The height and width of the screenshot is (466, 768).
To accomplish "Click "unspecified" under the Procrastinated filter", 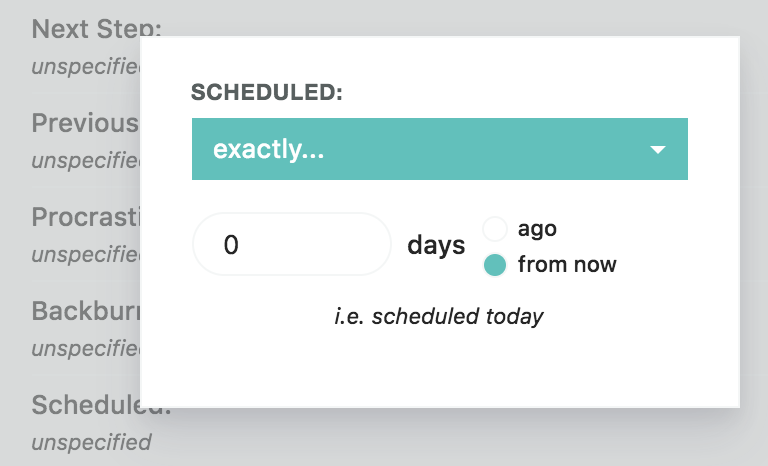I will 85,254.
